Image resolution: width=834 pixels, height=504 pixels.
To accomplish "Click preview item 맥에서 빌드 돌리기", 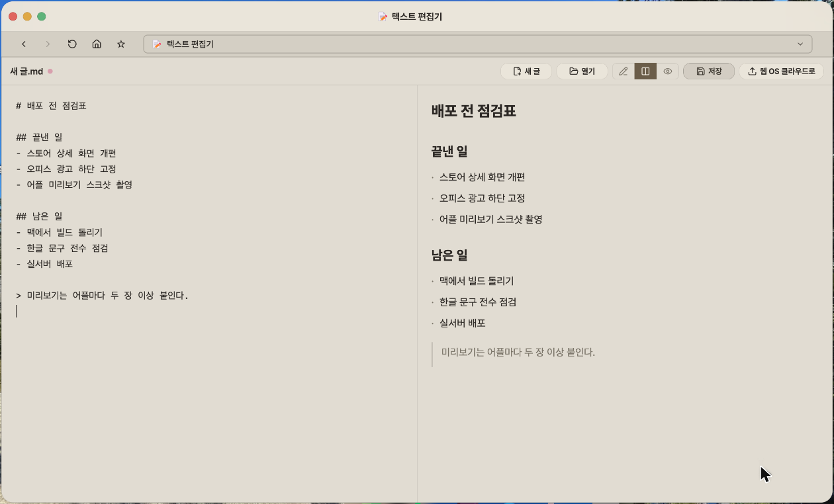I will [477, 281].
